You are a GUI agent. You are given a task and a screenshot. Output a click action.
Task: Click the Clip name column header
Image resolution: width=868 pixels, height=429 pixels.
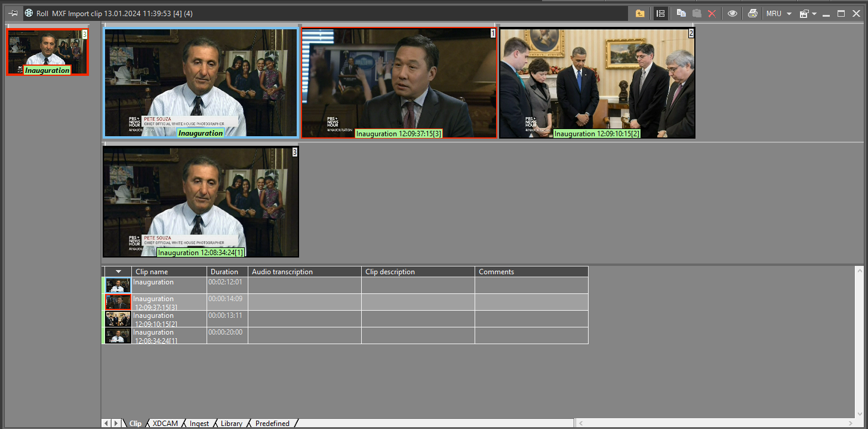[x=152, y=272]
